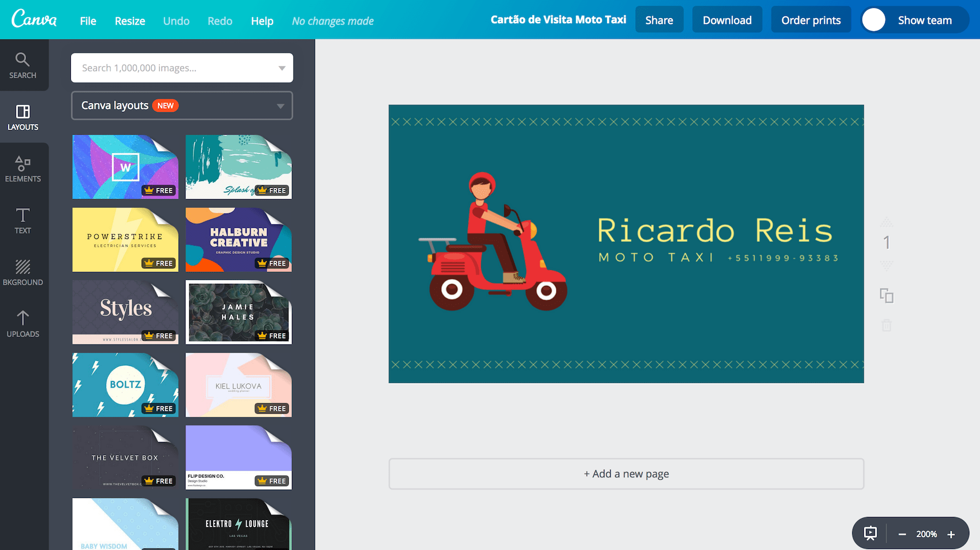Open the Elements sidebar tab

click(23, 169)
